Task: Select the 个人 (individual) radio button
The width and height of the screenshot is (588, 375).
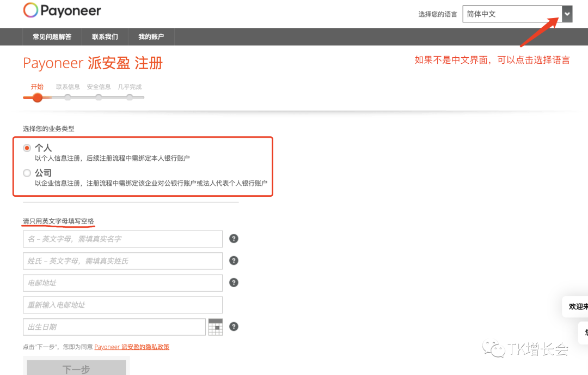Action: pyautogui.click(x=27, y=148)
